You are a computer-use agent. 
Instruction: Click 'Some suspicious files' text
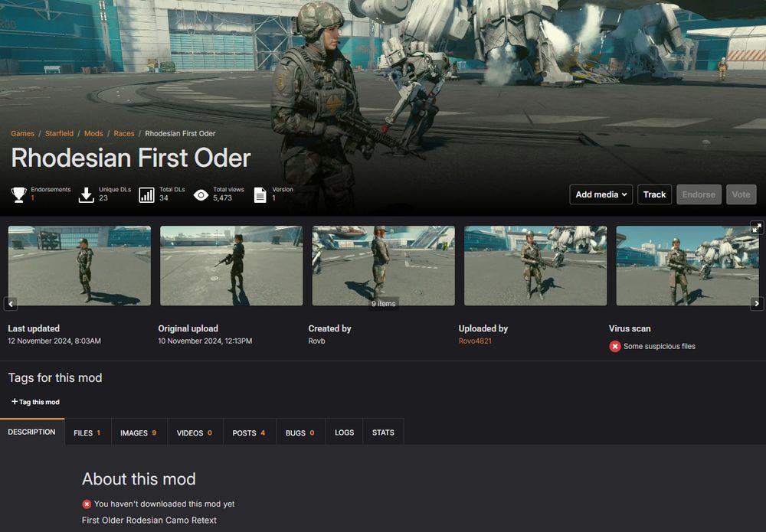(659, 346)
